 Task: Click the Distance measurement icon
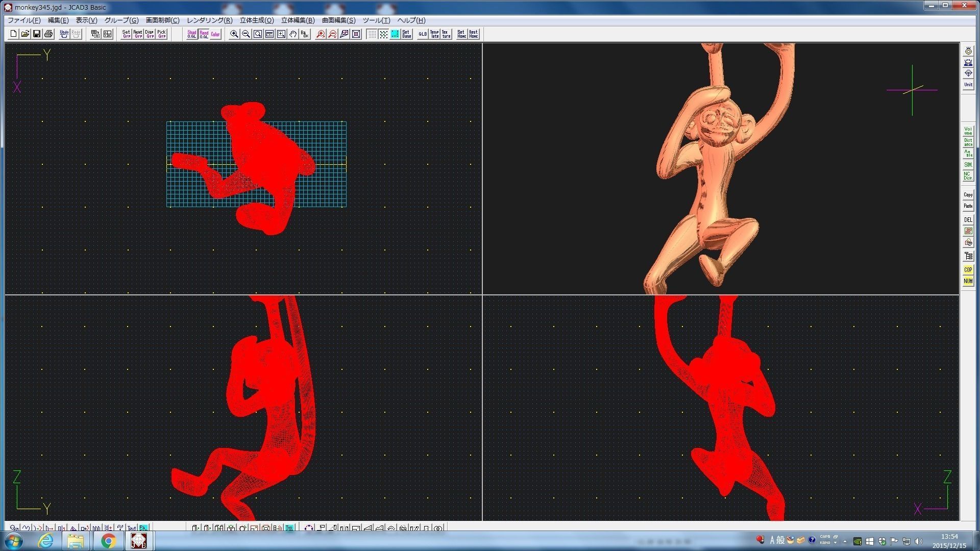[968, 142]
